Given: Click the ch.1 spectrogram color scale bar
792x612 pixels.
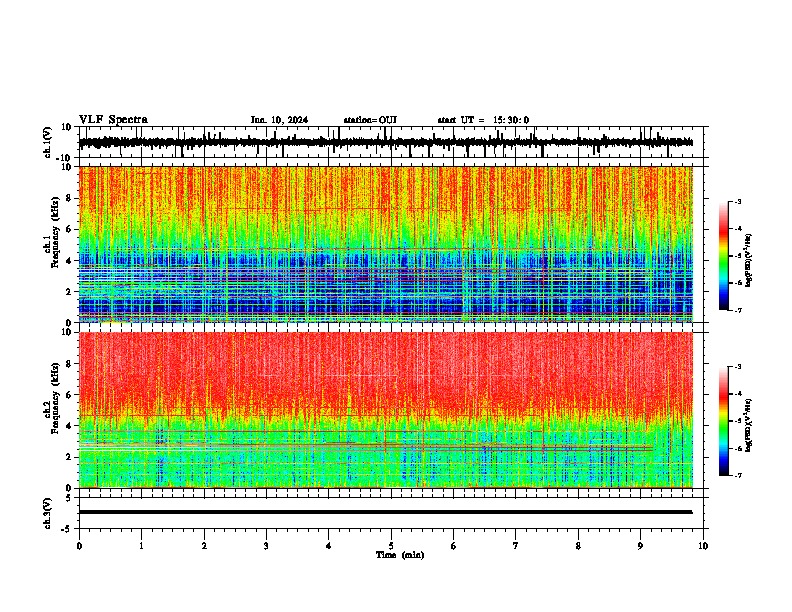Looking at the screenshot, I should click(724, 256).
